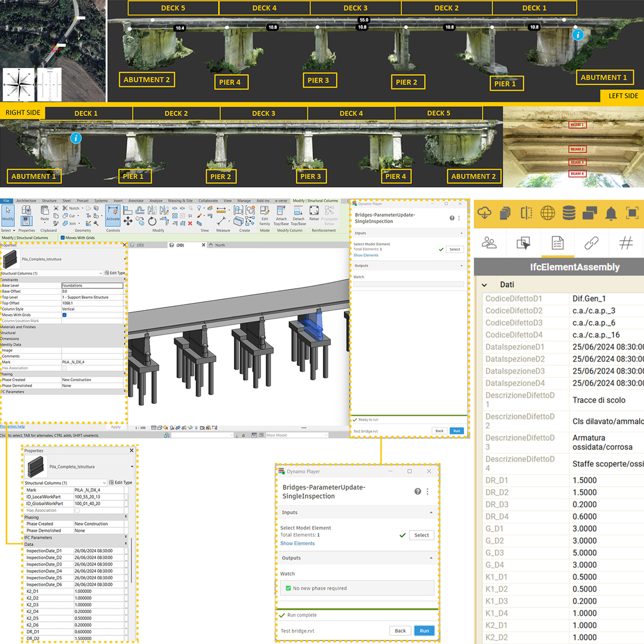Click the database stack icon
This screenshot has height=644, width=644.
coord(569,213)
